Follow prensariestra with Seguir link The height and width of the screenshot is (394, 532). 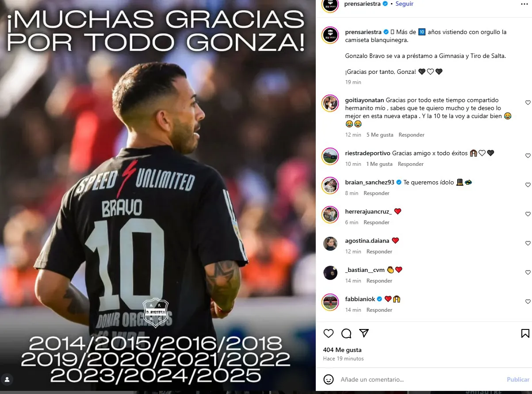[404, 4]
